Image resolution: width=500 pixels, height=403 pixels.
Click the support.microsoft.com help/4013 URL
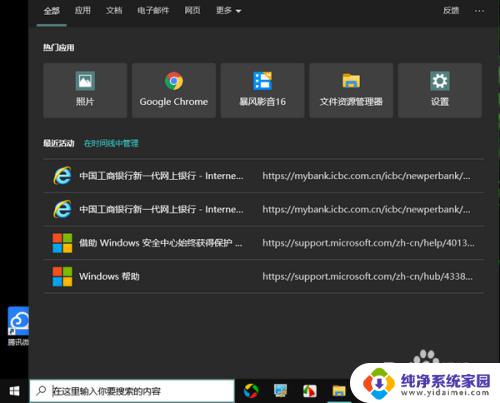click(368, 243)
